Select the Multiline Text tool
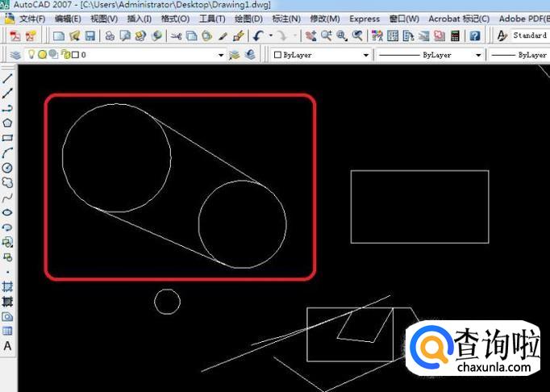550x392 pixels. 7,346
